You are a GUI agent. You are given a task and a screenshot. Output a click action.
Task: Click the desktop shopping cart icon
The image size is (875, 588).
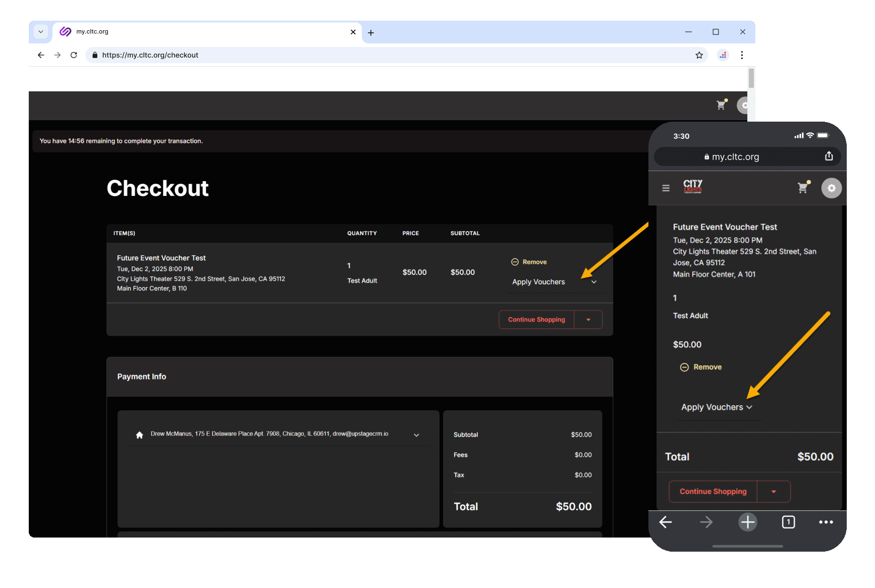721,105
